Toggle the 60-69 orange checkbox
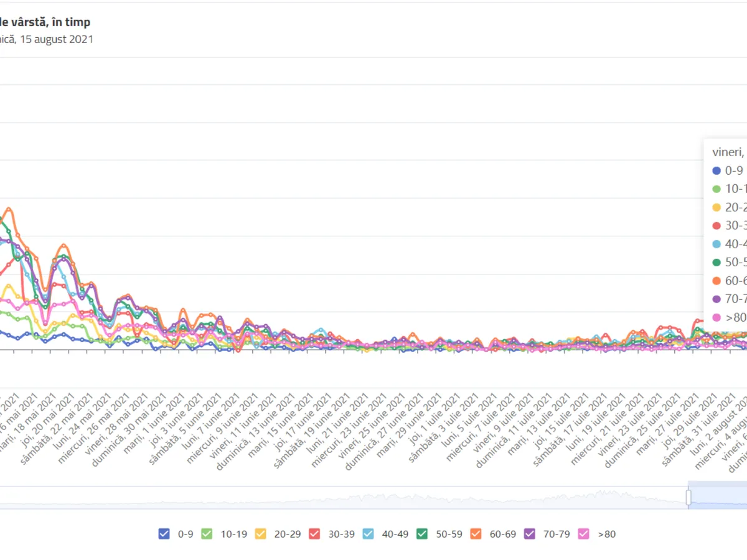 click(476, 533)
